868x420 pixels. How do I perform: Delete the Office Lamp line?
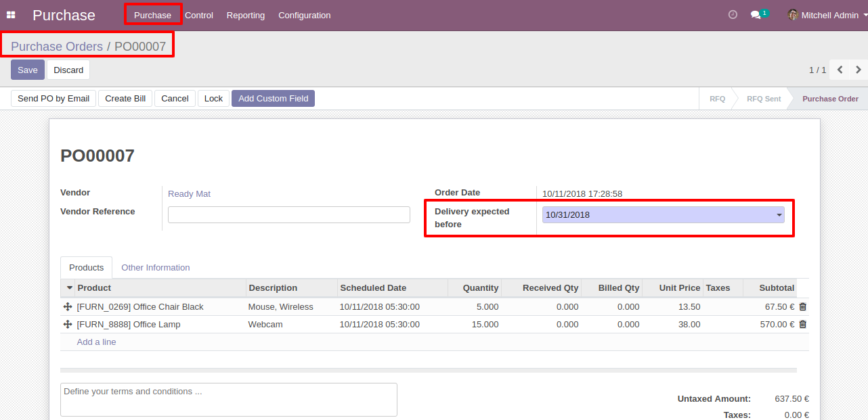tap(803, 325)
